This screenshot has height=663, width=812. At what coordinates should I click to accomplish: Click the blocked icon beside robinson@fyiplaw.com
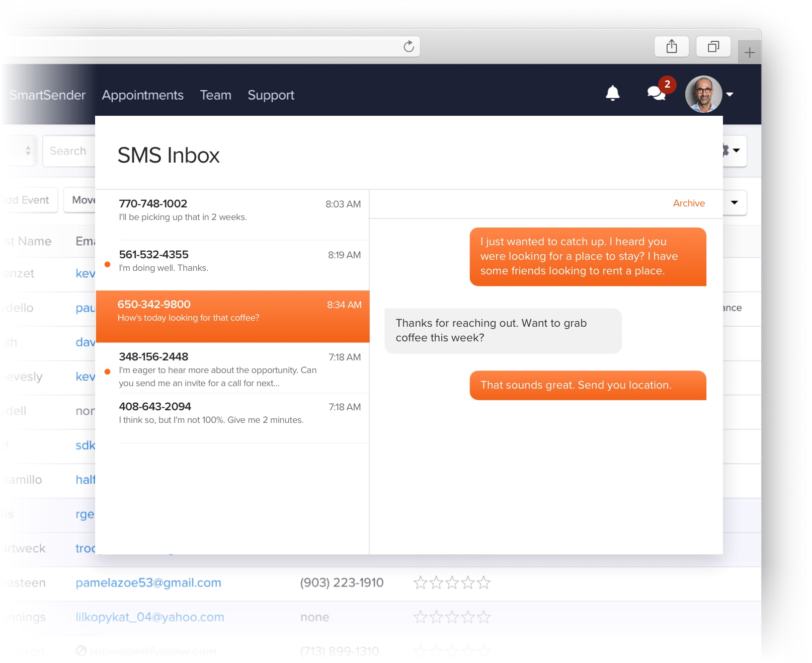(x=82, y=651)
